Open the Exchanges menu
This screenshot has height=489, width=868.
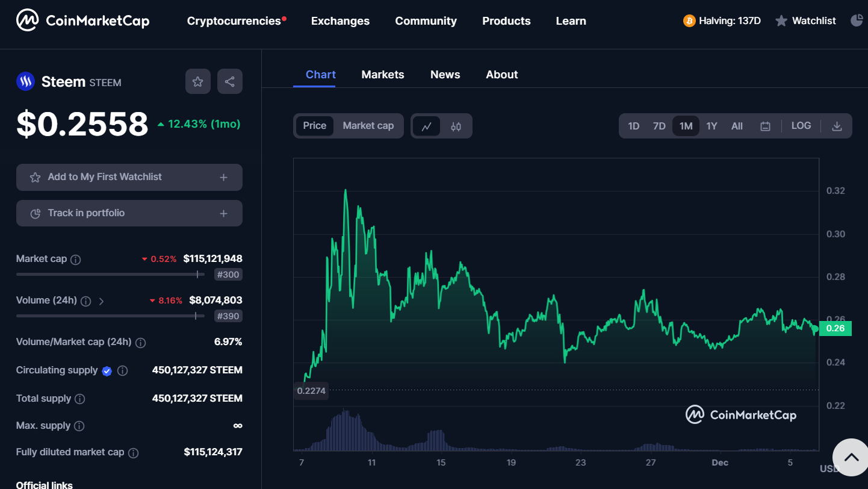coord(340,21)
